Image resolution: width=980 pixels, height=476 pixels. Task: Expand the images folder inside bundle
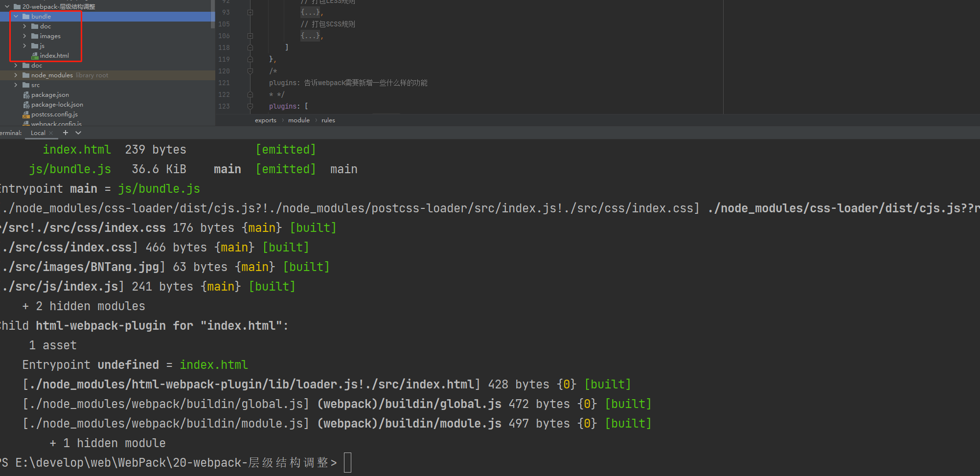tap(24, 36)
